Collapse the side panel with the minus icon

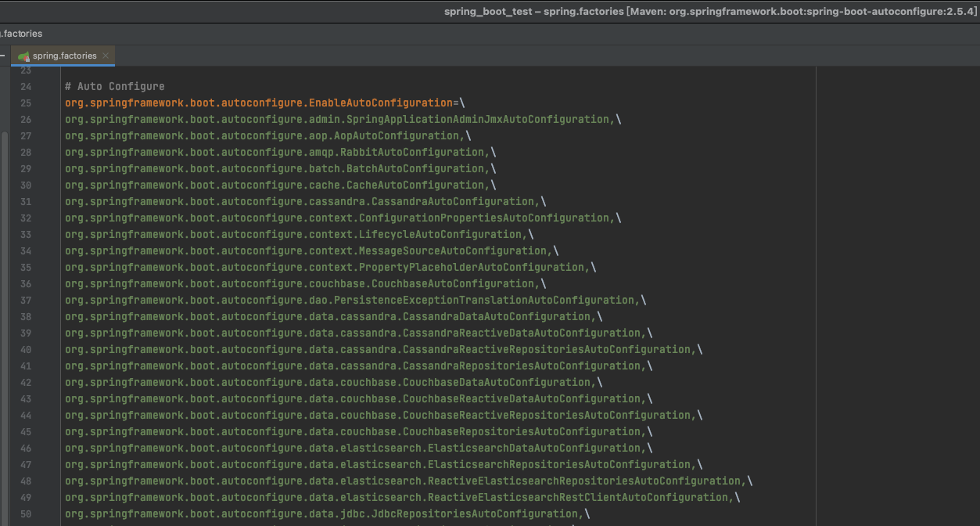[2, 56]
